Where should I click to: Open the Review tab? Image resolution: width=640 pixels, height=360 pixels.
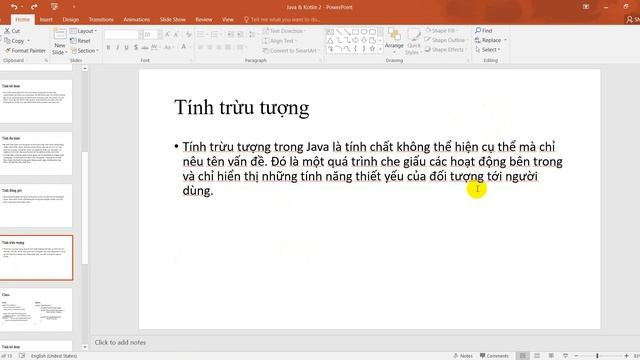(x=204, y=20)
